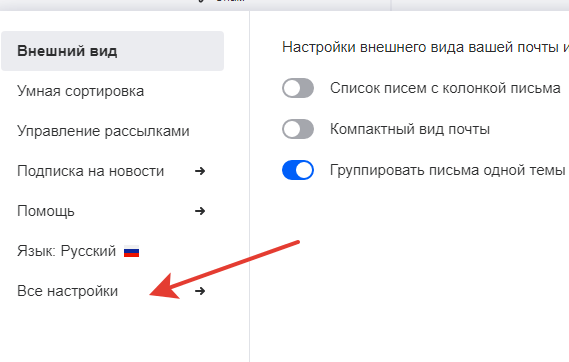The width and height of the screenshot is (569, 362).
Task: Click the Список писем с колонкой письма label
Action: click(445, 88)
